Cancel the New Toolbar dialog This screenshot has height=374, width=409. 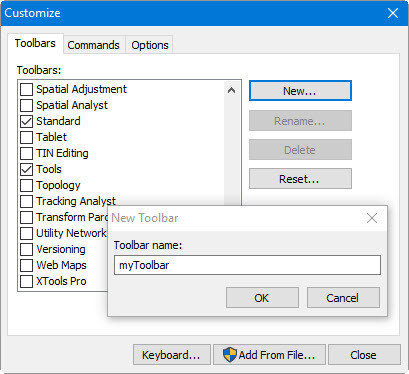[343, 298]
